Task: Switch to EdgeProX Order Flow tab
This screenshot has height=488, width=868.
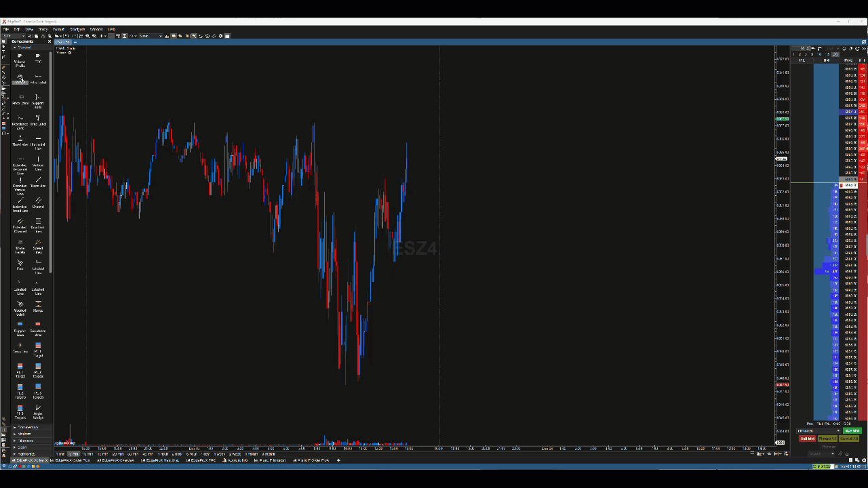Action: pos(73,461)
